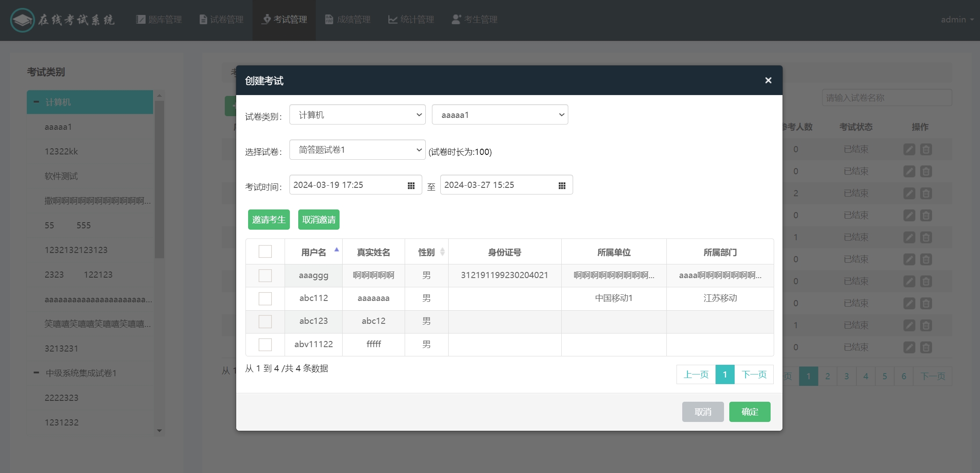This screenshot has width=980, height=473.
Task: Click the 所属单位 column header
Action: pos(614,252)
